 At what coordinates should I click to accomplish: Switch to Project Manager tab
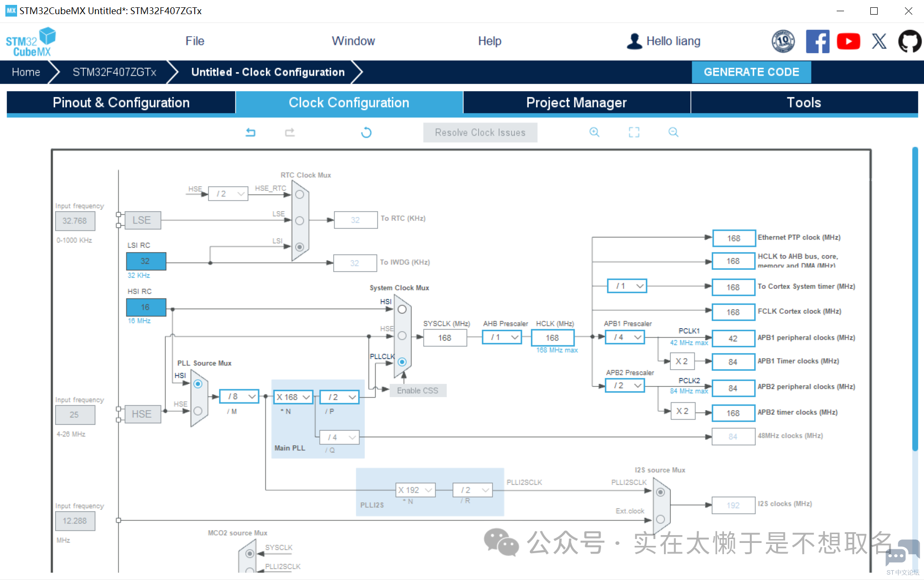(577, 102)
